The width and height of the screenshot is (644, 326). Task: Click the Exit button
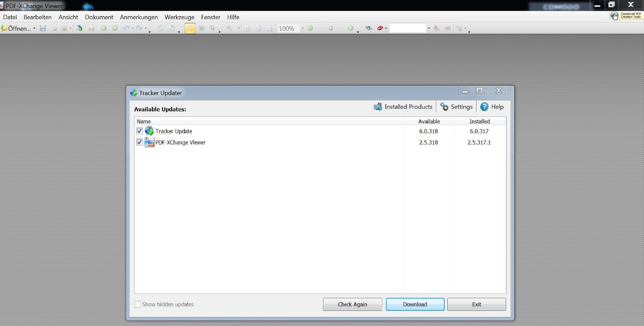(x=476, y=304)
